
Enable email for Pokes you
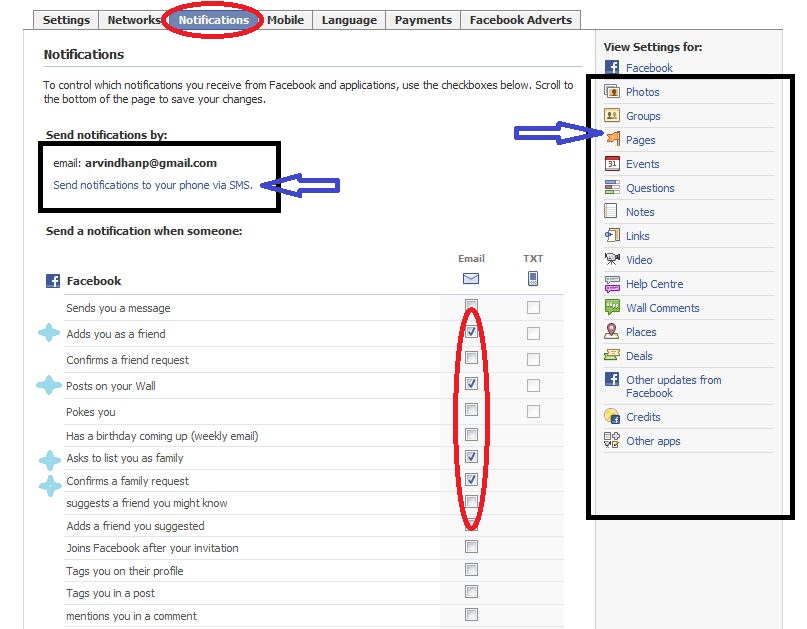(x=471, y=410)
